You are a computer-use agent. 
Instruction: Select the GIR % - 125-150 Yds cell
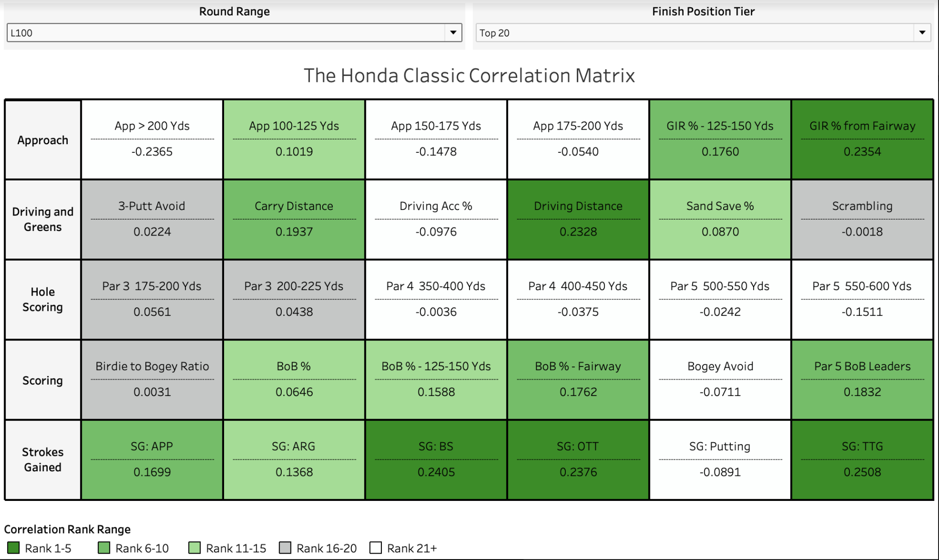(x=720, y=140)
